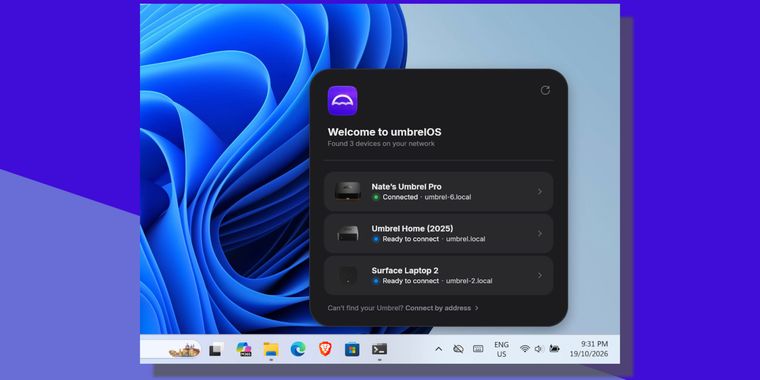Click Nate's Umbrel Pro device thumbnail

[348, 191]
